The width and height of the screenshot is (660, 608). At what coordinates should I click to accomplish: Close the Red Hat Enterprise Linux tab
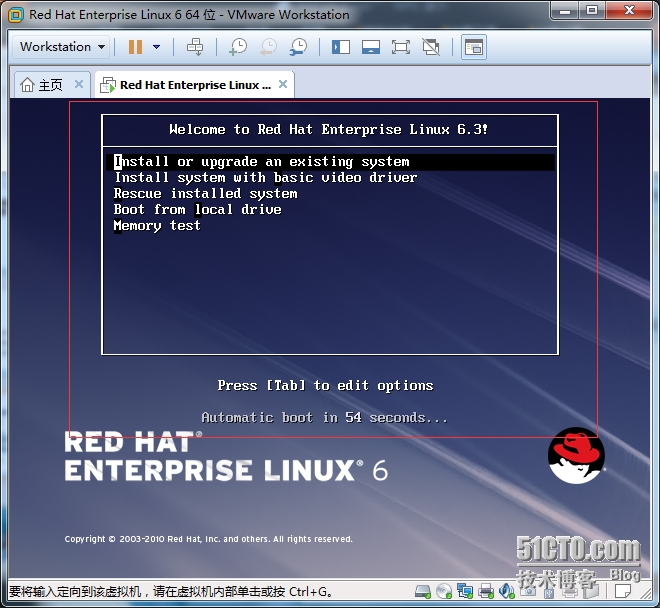pos(283,84)
